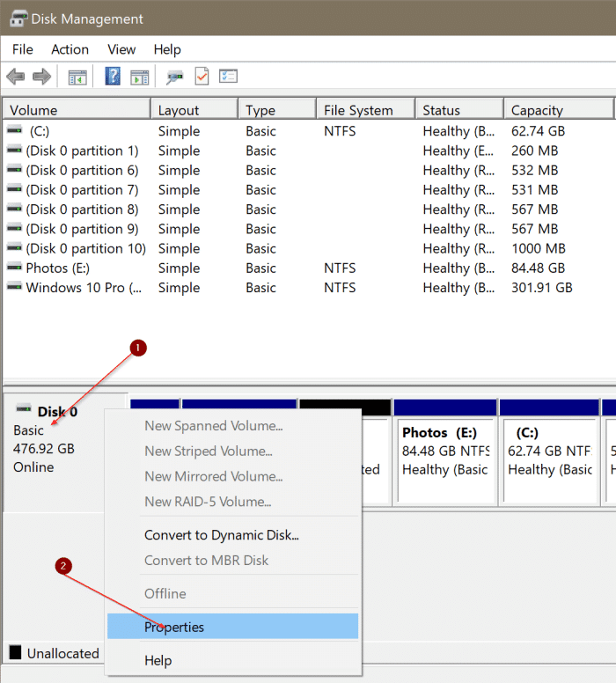Click the Properties checkmark page toolbar icon

pyautogui.click(x=202, y=77)
